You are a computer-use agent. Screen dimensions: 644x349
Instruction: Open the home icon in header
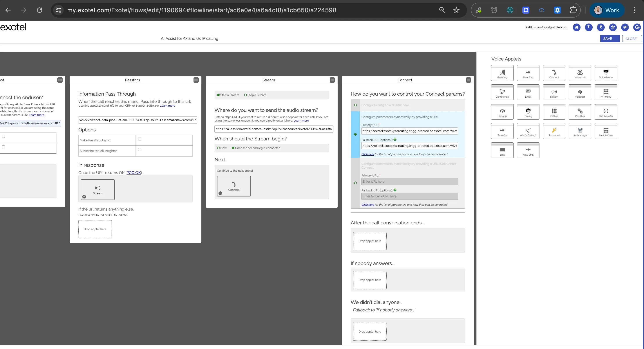pos(577,27)
